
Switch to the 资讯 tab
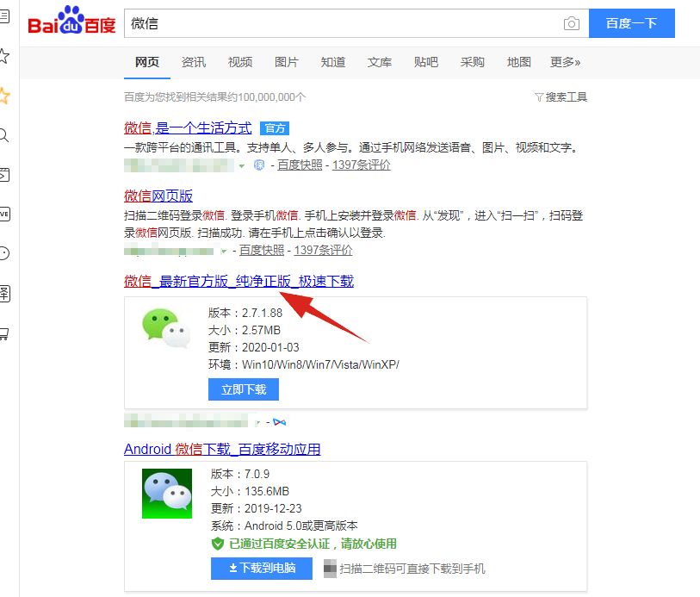pos(194,62)
